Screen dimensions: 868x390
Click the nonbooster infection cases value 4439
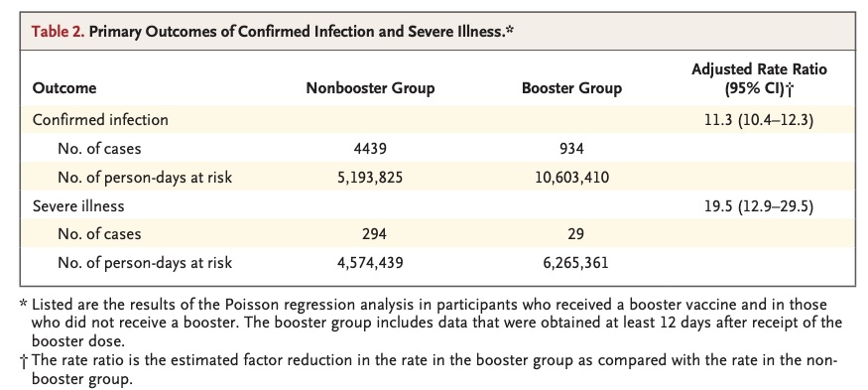pos(369,149)
